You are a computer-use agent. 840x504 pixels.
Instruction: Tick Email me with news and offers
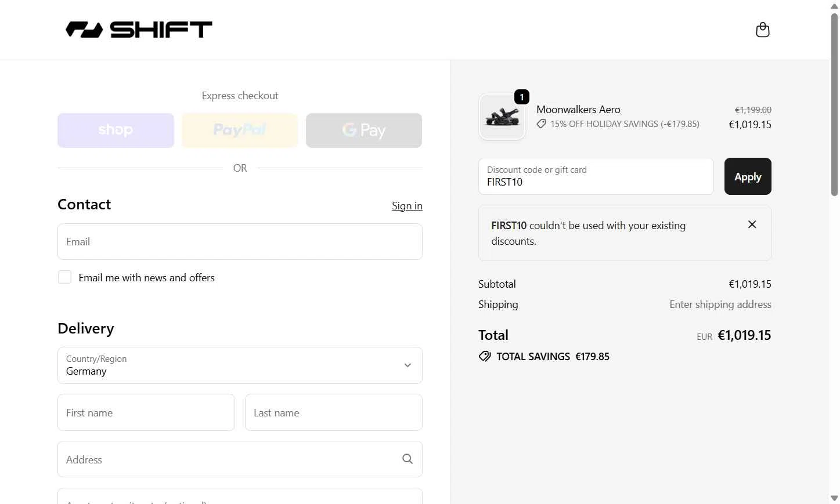click(64, 277)
